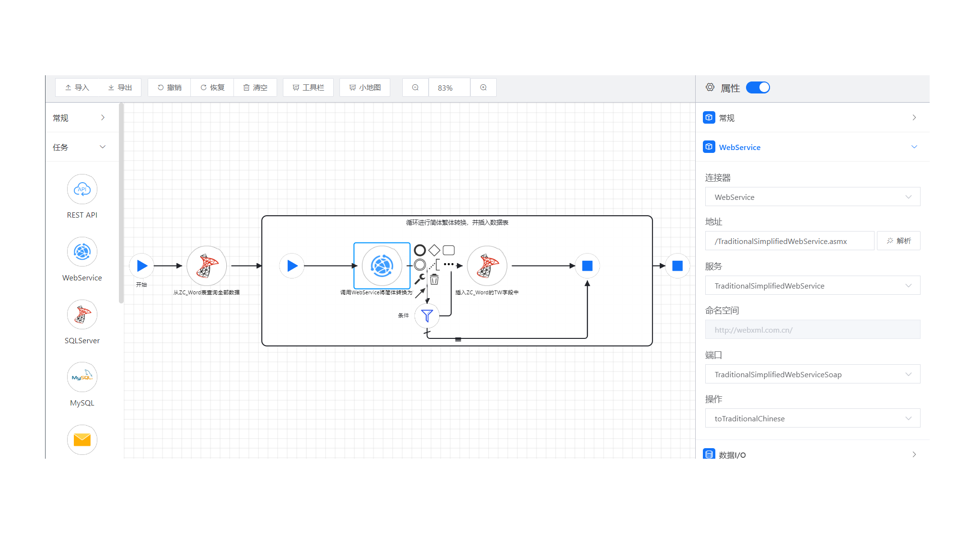Open the 连接器 WebService dropdown

(x=812, y=197)
